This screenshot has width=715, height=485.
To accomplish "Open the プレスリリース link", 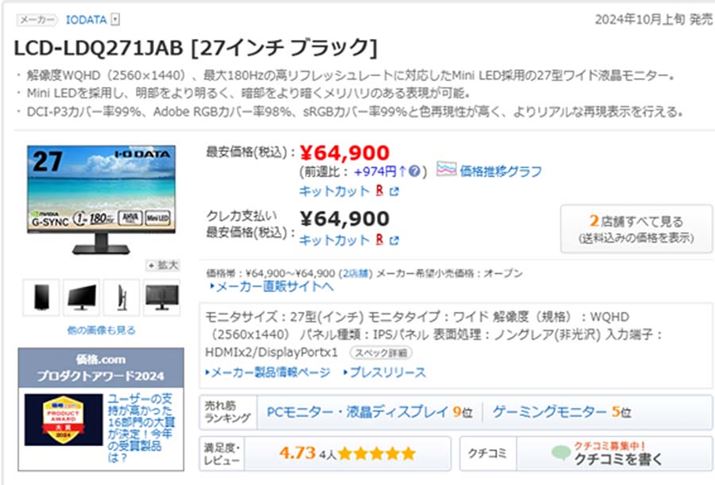I will click(385, 372).
